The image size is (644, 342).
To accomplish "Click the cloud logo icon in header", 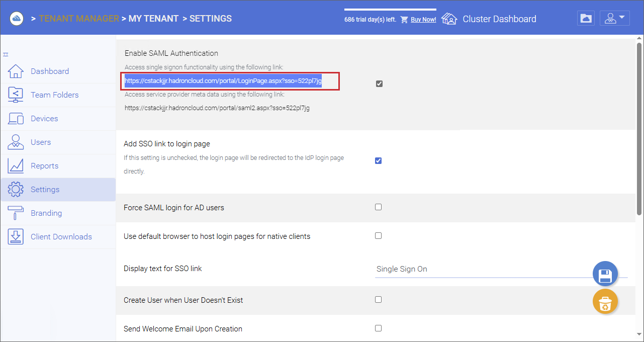I will coord(17,19).
